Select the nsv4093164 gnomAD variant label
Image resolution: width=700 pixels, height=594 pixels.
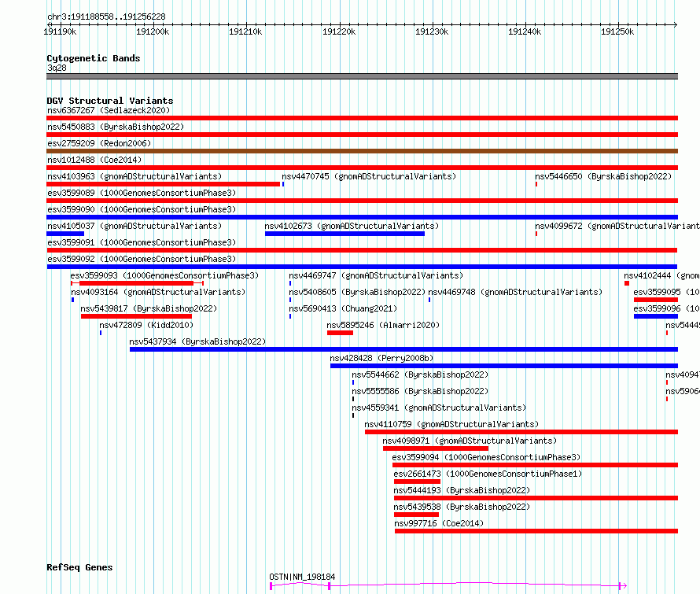(158, 292)
